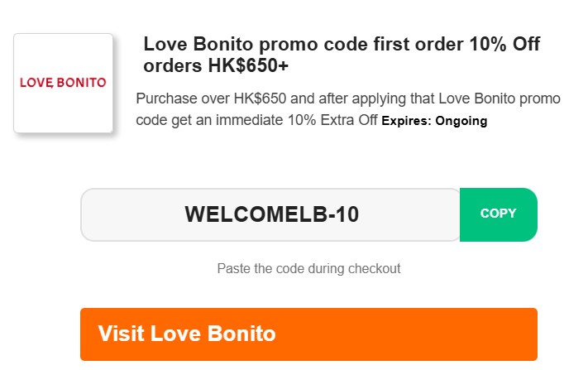Image resolution: width=588 pixels, height=370 pixels.
Task: Open the orange Visit Love Bonito button
Action: (x=308, y=334)
